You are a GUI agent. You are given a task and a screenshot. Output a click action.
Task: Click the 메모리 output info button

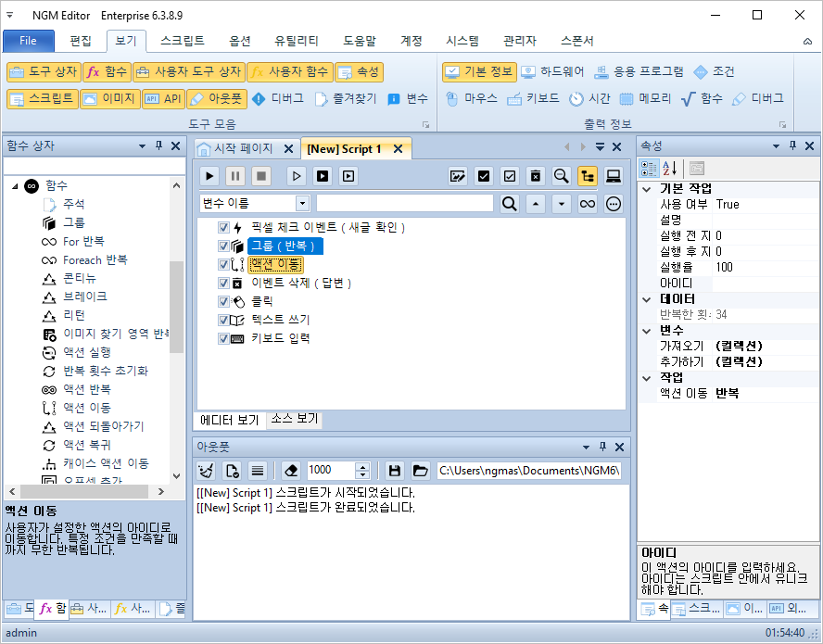(x=646, y=98)
